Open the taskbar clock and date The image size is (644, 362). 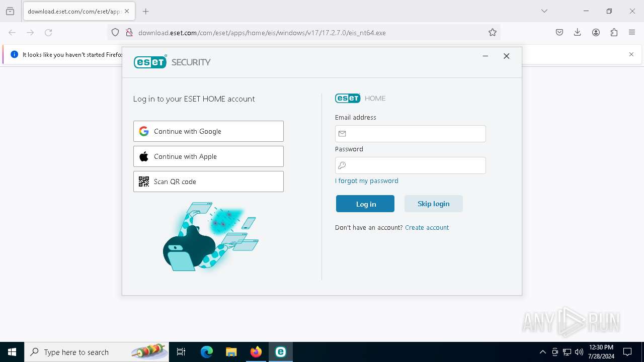click(601, 352)
